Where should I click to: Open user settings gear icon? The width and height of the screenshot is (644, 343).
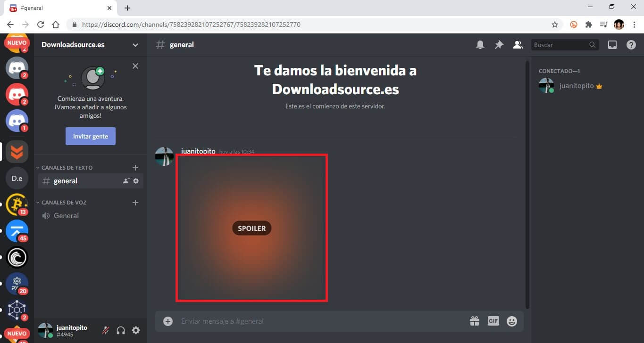pos(136,330)
